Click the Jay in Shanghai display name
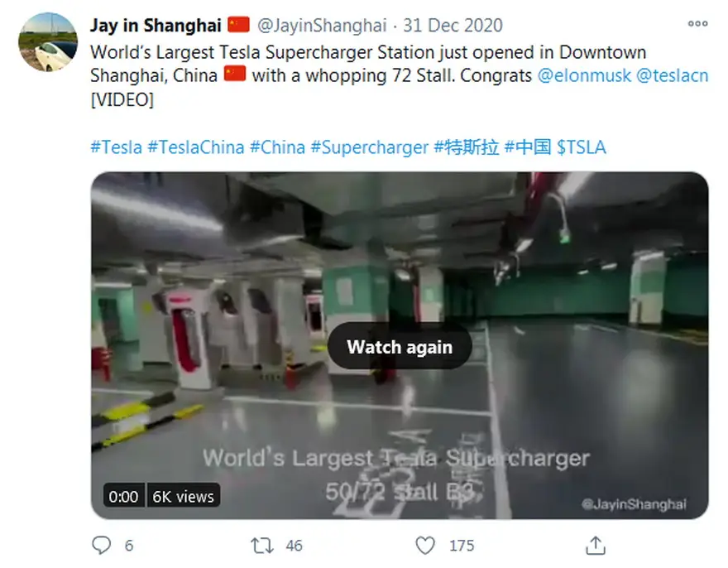Screen dimensions: 728x568 click(156, 25)
